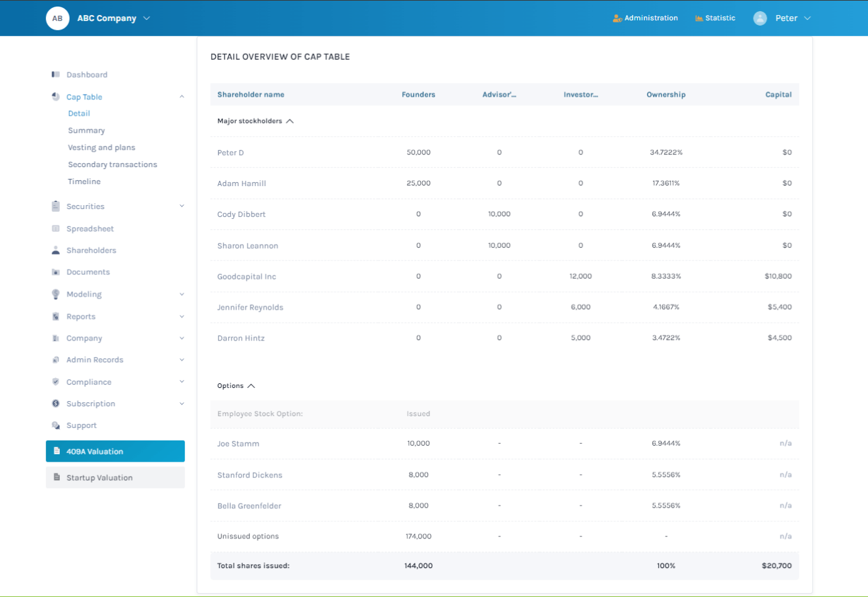Open the Vesting and plans page
This screenshot has width=868, height=597.
point(101,147)
